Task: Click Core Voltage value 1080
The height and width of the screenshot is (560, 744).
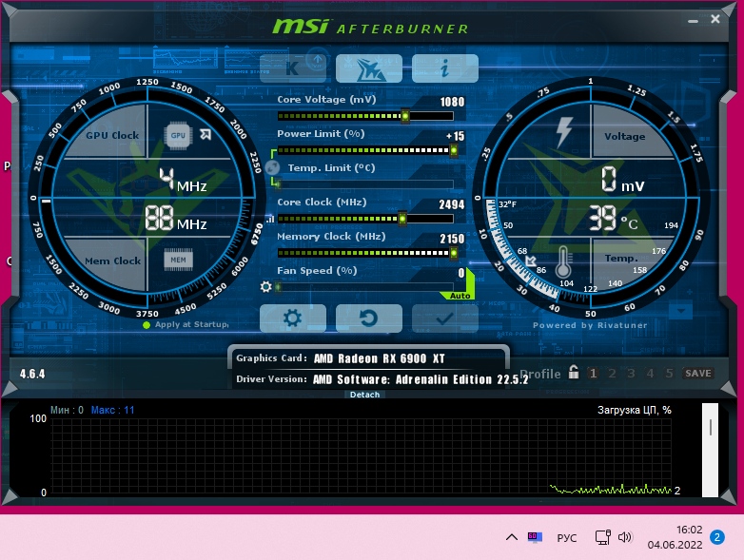Action: (x=452, y=102)
